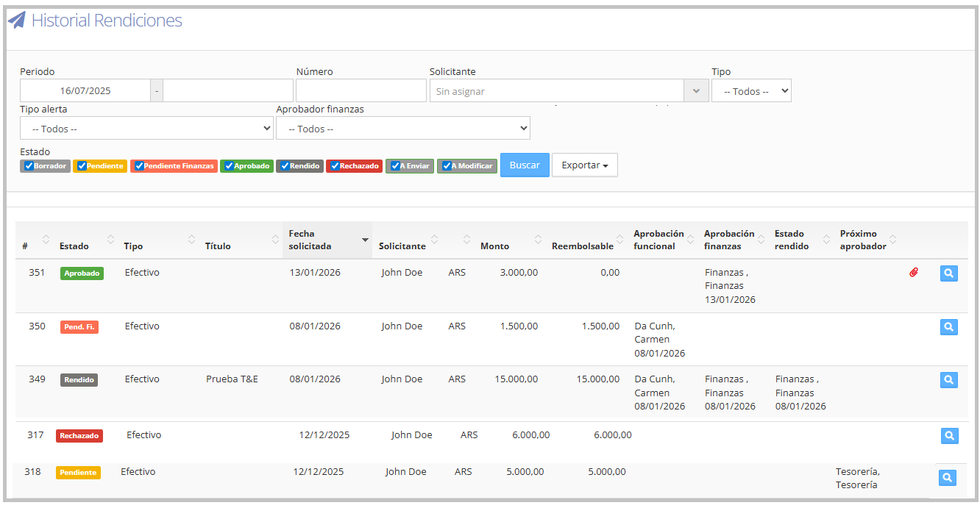
Task: Open magnifier icon for row 349
Action: (948, 380)
